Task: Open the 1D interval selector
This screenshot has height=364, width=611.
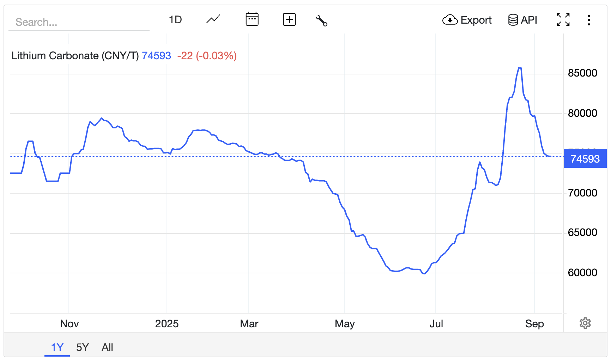Action: (175, 20)
